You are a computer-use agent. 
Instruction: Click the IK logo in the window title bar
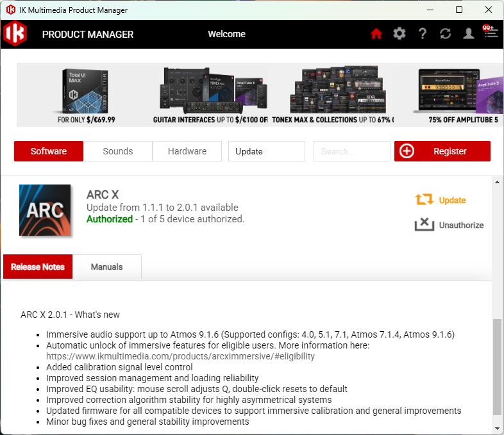tap(11, 10)
